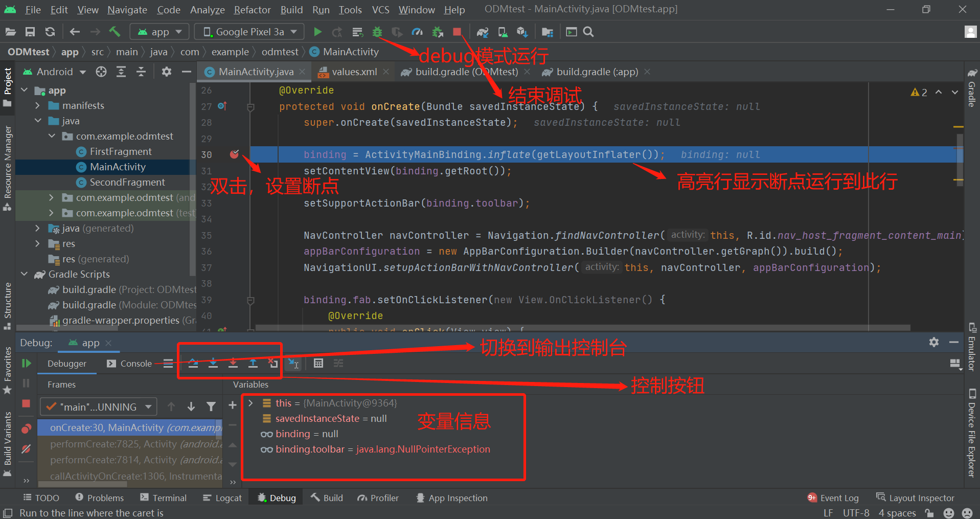980x519 pixels.
Task: Open the Profiler tool window
Action: 378,498
